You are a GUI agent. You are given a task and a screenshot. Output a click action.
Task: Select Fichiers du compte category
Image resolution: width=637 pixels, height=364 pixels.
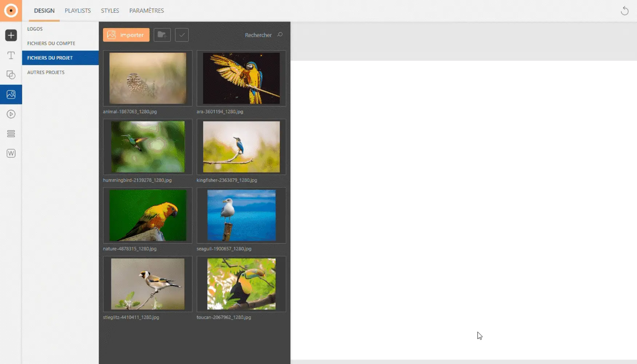51,43
